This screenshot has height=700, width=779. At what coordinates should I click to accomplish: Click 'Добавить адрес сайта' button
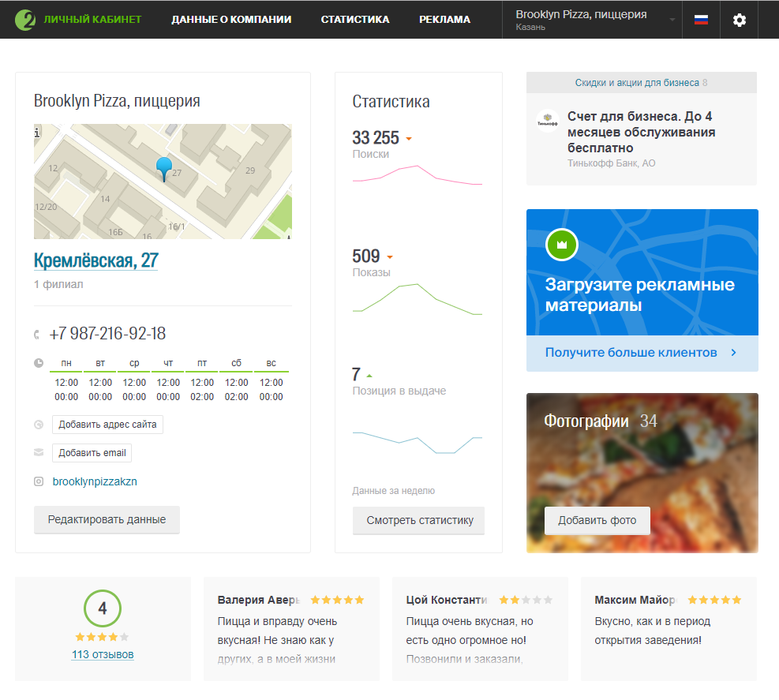tap(107, 425)
